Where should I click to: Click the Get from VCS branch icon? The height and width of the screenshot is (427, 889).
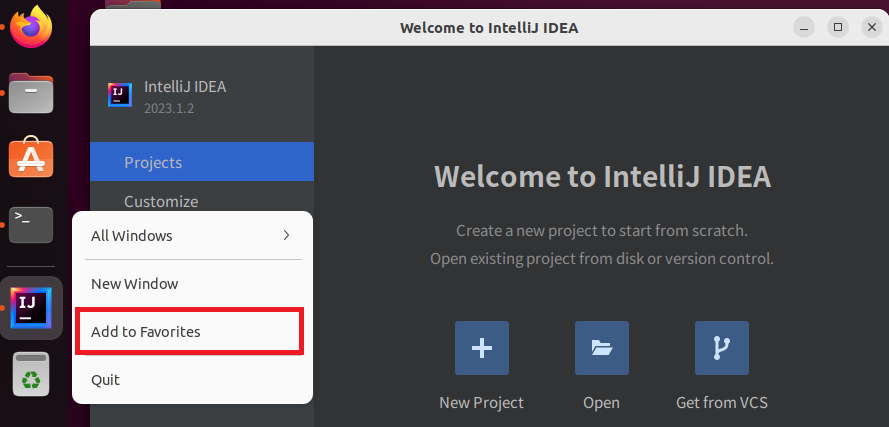tap(722, 348)
